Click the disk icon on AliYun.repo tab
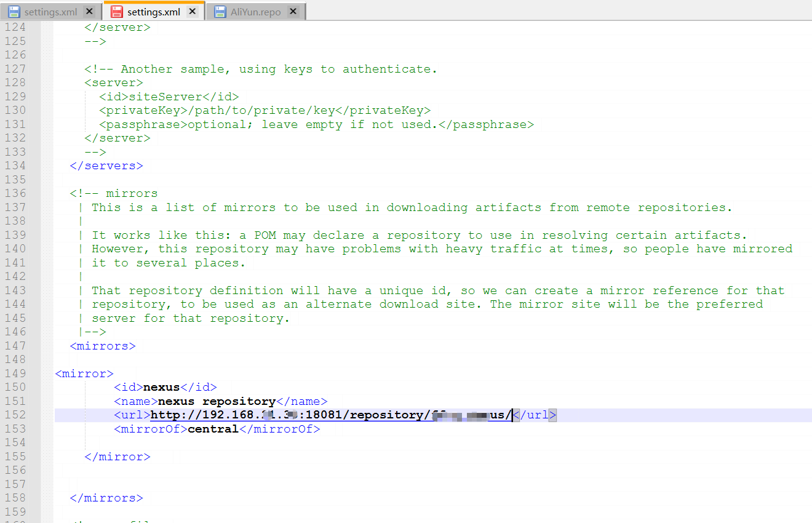This screenshot has height=523, width=812. point(220,12)
